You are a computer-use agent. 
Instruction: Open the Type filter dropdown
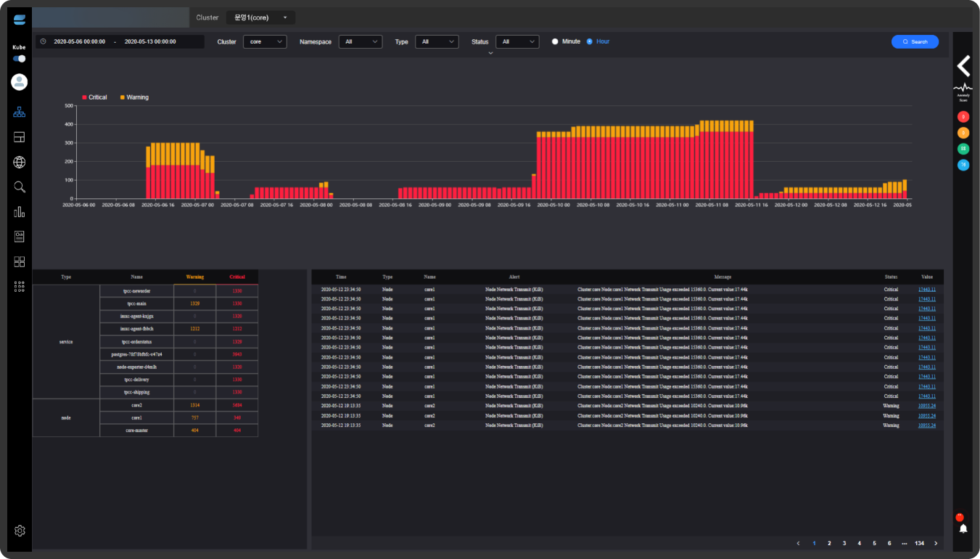pyautogui.click(x=437, y=42)
